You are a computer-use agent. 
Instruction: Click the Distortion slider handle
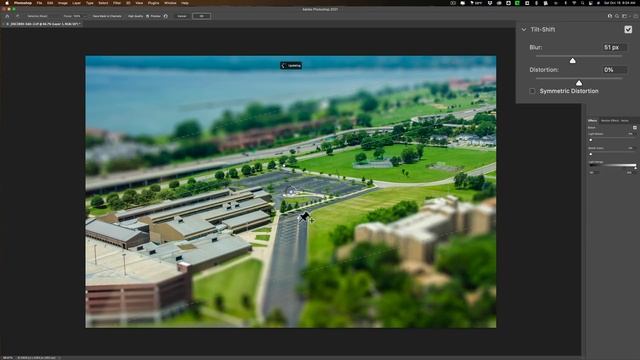579,83
